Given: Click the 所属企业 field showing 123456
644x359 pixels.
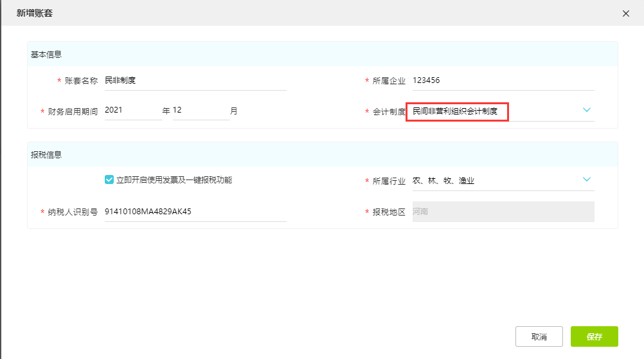Looking at the screenshot, I should 503,80.
